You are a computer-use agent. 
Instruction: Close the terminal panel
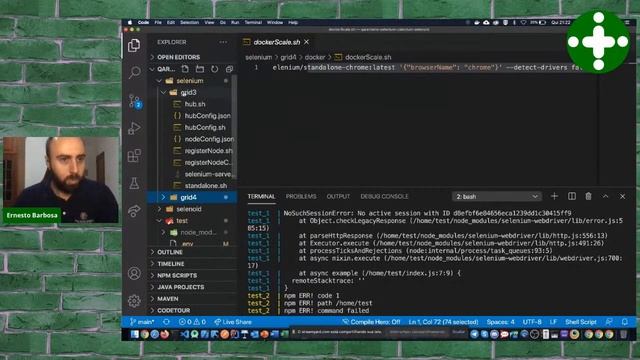pyautogui.click(x=622, y=196)
